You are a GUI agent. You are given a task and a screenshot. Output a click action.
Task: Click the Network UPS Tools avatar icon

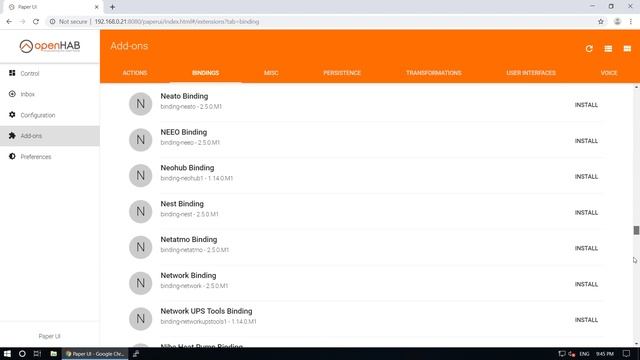point(140,319)
